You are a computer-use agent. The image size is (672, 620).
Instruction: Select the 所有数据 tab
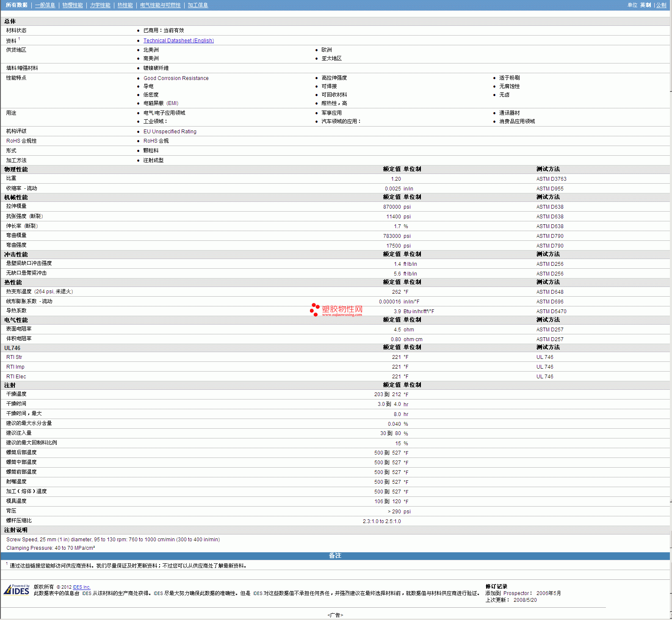(17, 5)
